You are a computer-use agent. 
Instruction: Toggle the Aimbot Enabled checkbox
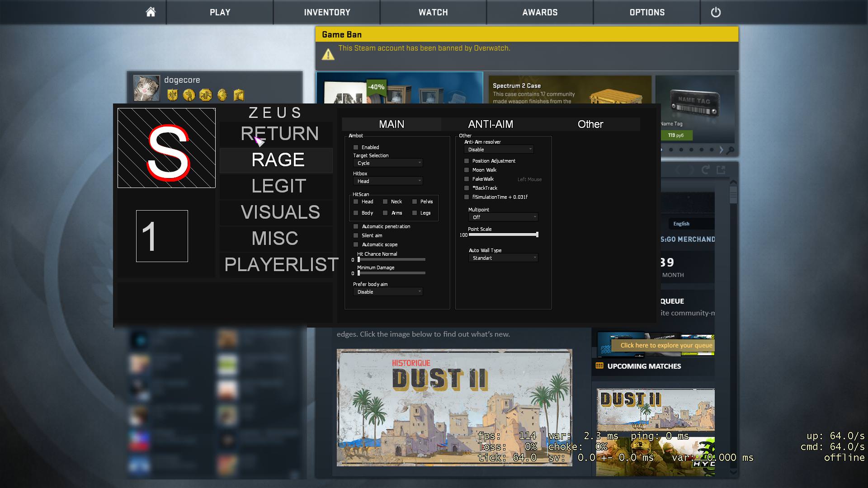[x=356, y=147]
